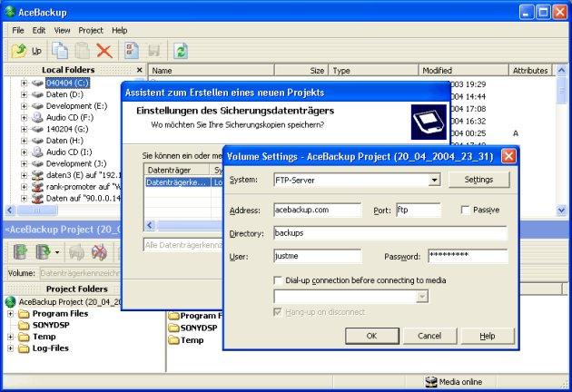This screenshot has height=392, width=572.
Task: Click the Directory field showing backups
Action: 390,233
